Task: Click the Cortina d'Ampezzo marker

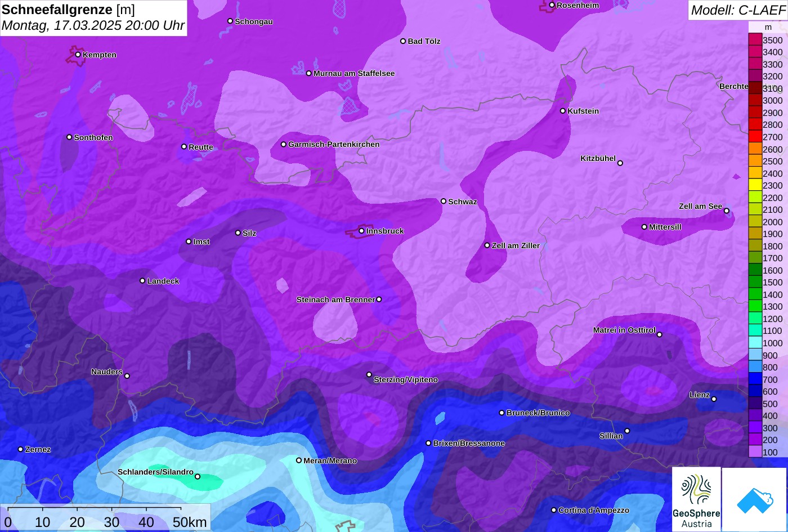Action: [x=553, y=510]
